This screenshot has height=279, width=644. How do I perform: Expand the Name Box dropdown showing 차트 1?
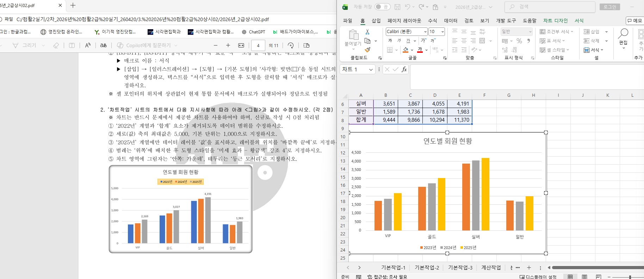(371, 70)
